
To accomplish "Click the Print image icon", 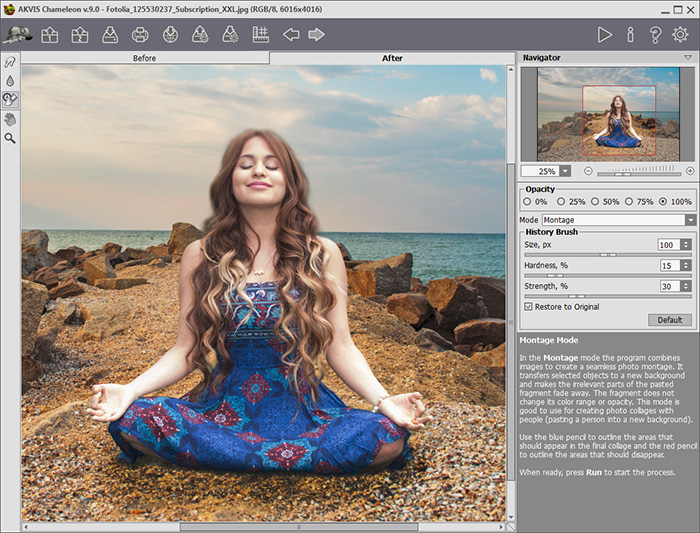I will coord(140,35).
